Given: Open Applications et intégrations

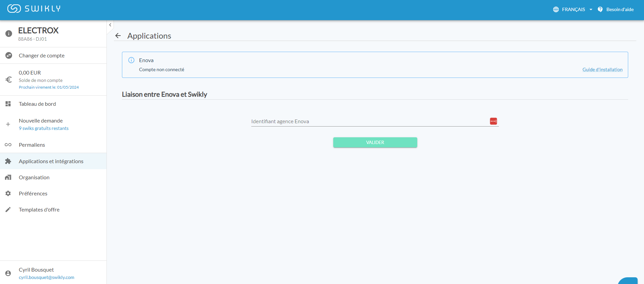Looking at the screenshot, I should pos(51,161).
